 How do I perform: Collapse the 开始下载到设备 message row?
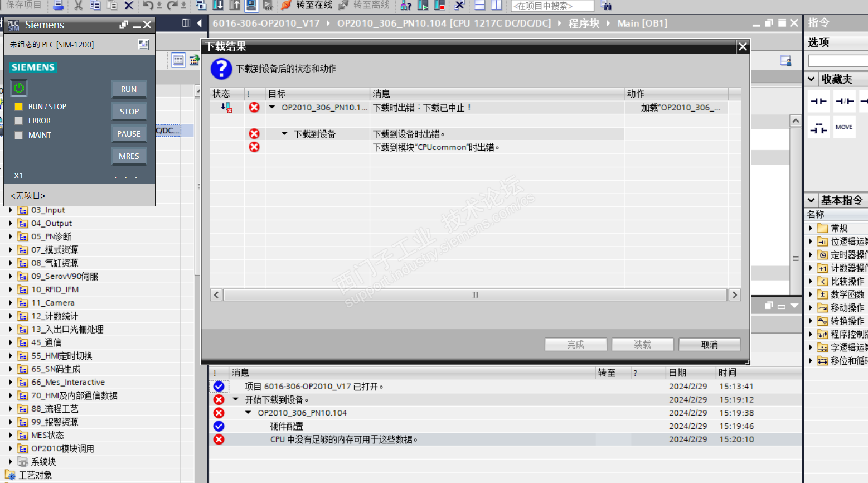[236, 399]
